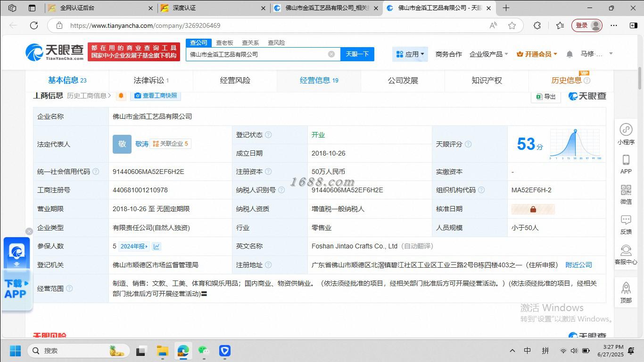Expand the 开通会员 membership dropdown

pos(537,54)
